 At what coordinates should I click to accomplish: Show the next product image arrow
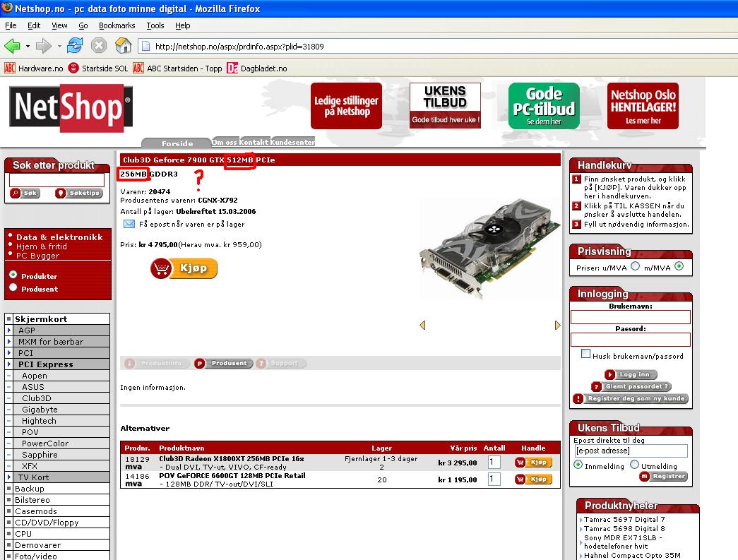(558, 325)
